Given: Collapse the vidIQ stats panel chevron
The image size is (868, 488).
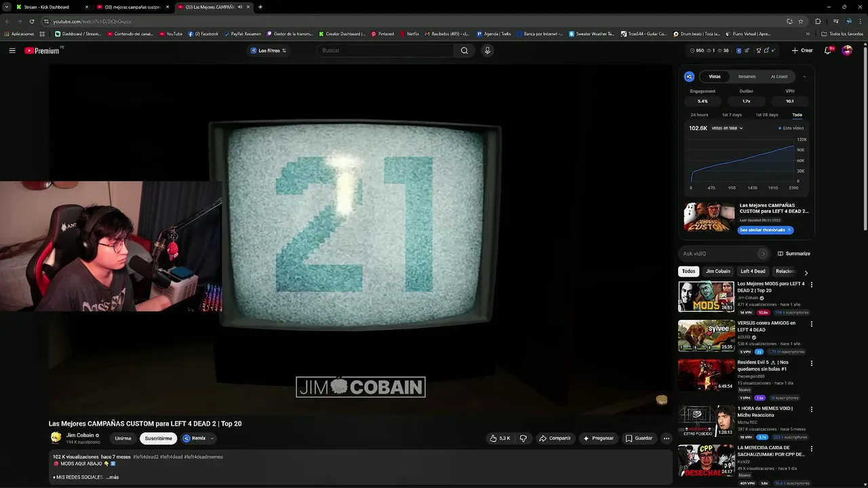Looking at the screenshot, I should [x=804, y=77].
